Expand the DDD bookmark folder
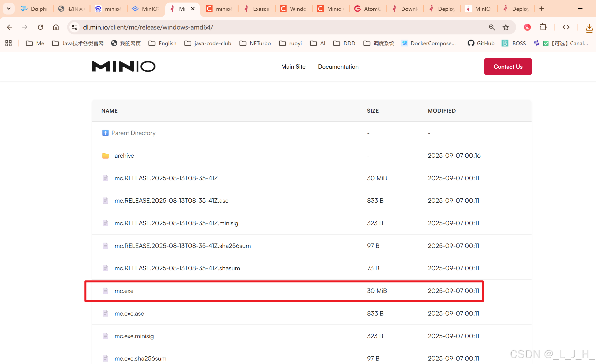 tap(344, 43)
